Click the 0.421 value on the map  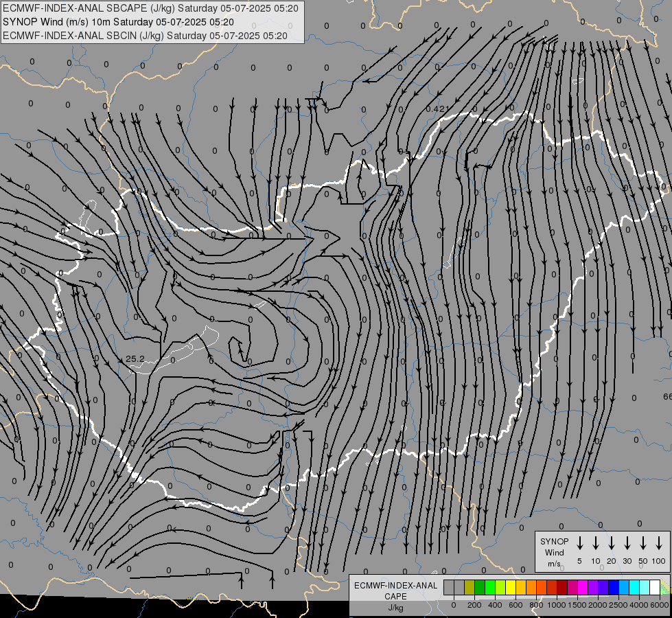pyautogui.click(x=437, y=109)
